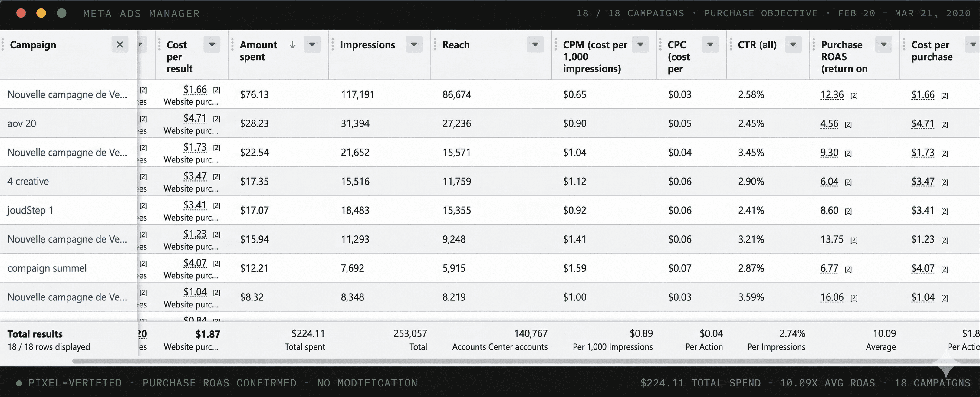The image size is (980, 397).
Task: Open the joudStep 1 campaign
Action: [x=30, y=210]
